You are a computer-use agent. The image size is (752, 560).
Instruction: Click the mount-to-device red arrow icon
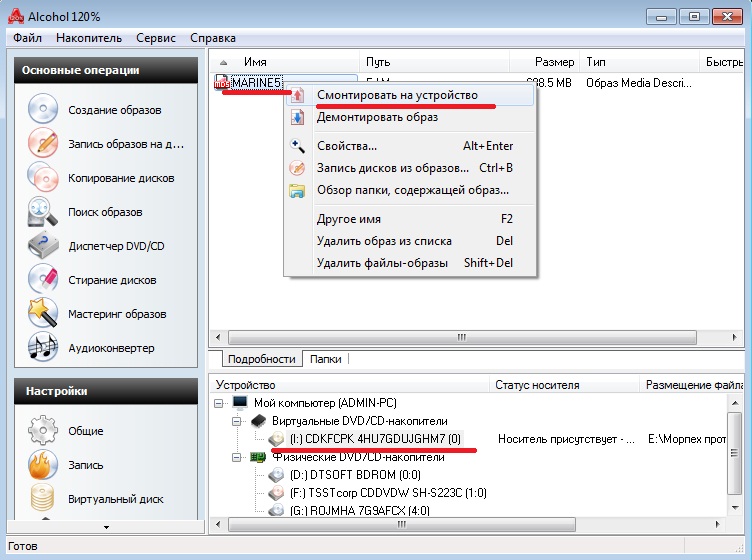(297, 95)
